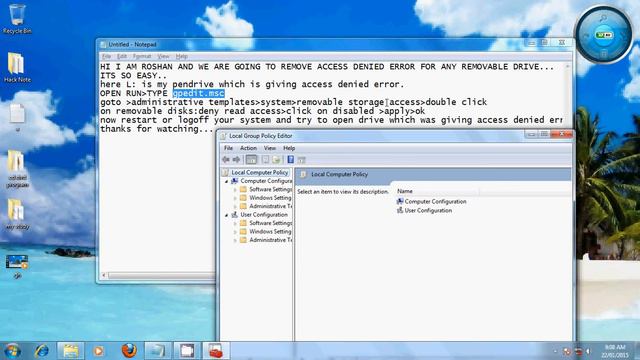Screen dimensions: 640x360
Task: Click the Computer Configuration icon in right pane
Action: [x=400, y=201]
